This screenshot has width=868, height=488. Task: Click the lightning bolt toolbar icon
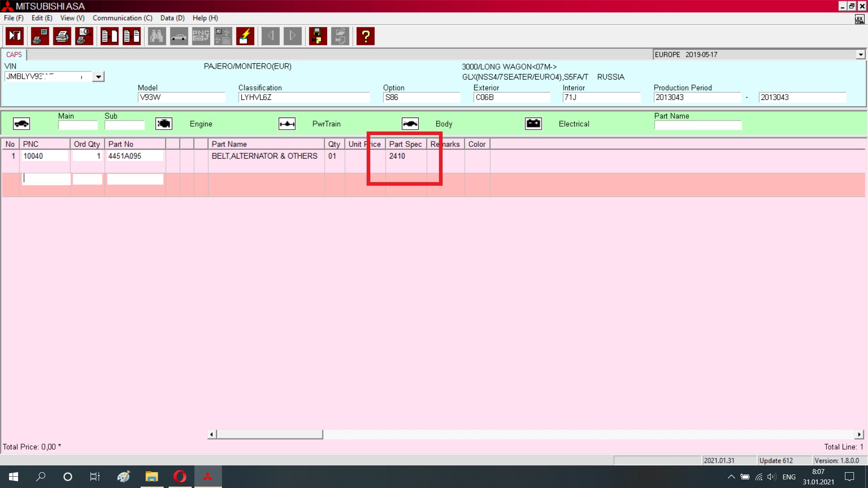pos(245,36)
